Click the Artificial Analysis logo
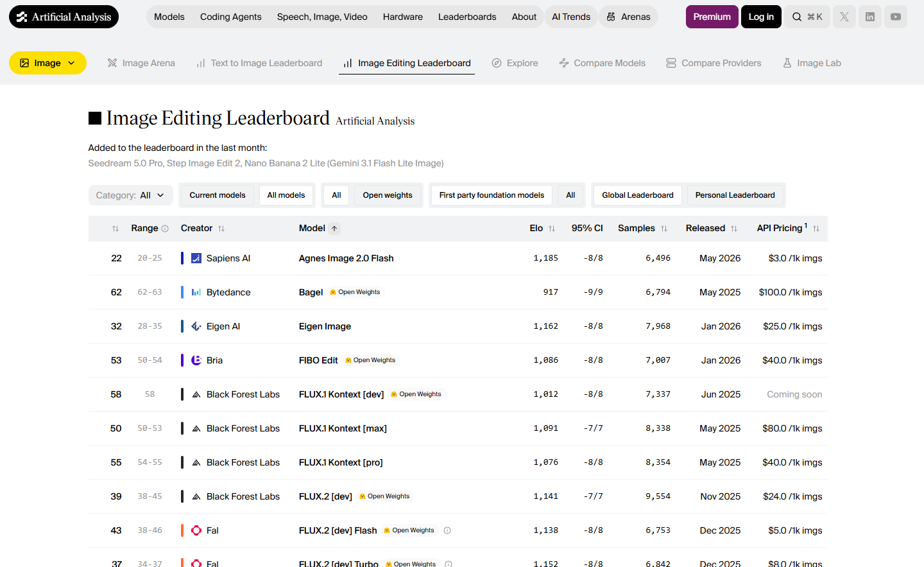Viewport: 924px width, 567px height. point(64,17)
